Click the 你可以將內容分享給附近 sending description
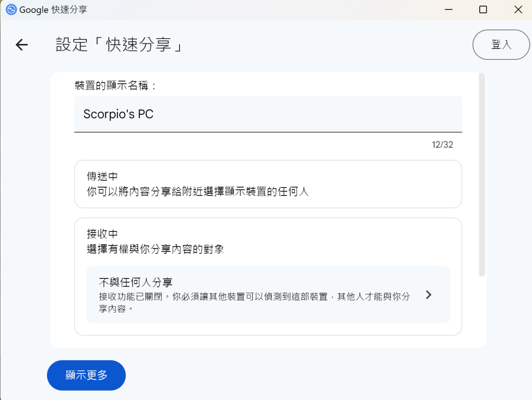532x400 pixels. tap(197, 192)
